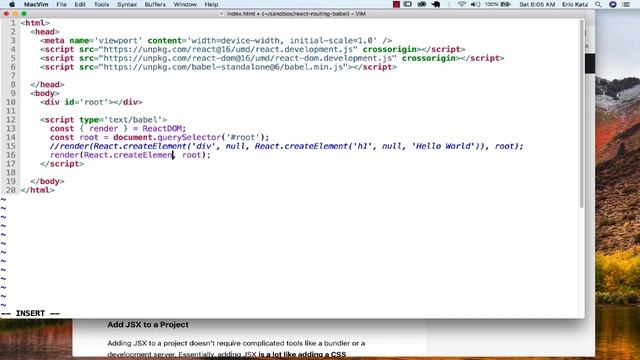Click 'Add JSX to a Project' heading in browser
The image size is (640, 360).
[x=148, y=325]
